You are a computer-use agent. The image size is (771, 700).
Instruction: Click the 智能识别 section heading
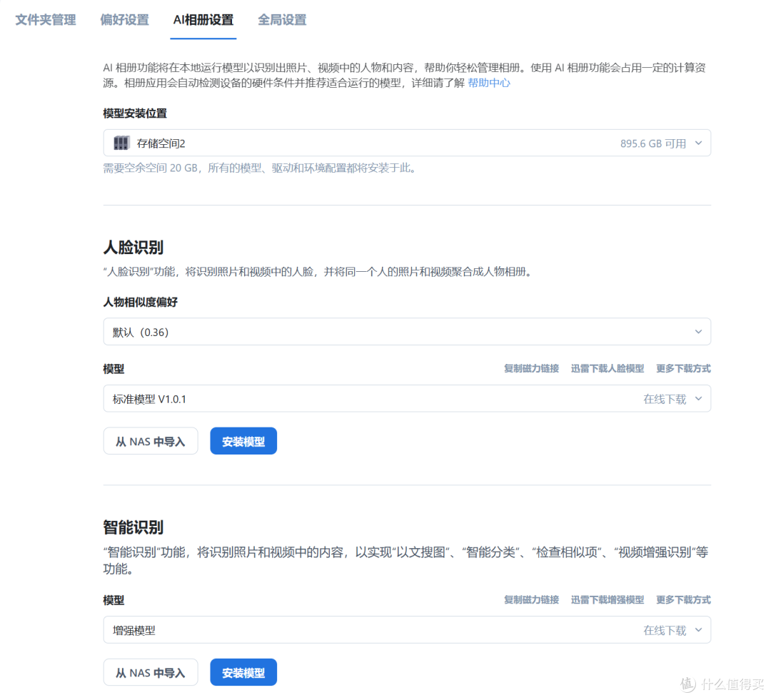point(133,527)
